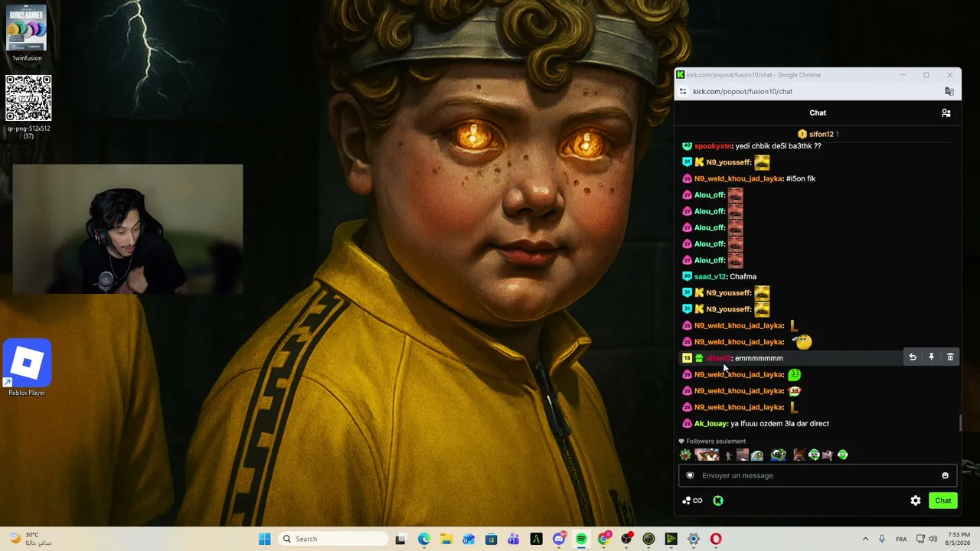Reply to the emmmmmmm message
The image size is (980, 551).
point(913,357)
